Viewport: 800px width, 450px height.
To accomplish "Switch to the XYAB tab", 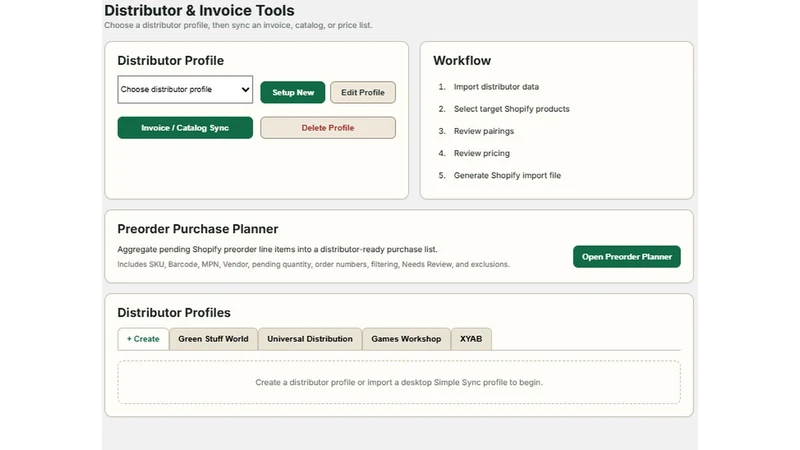I will [x=471, y=339].
